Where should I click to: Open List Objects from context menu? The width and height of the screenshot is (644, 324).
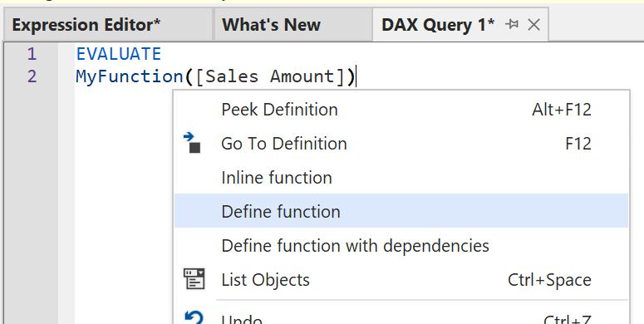click(401, 280)
